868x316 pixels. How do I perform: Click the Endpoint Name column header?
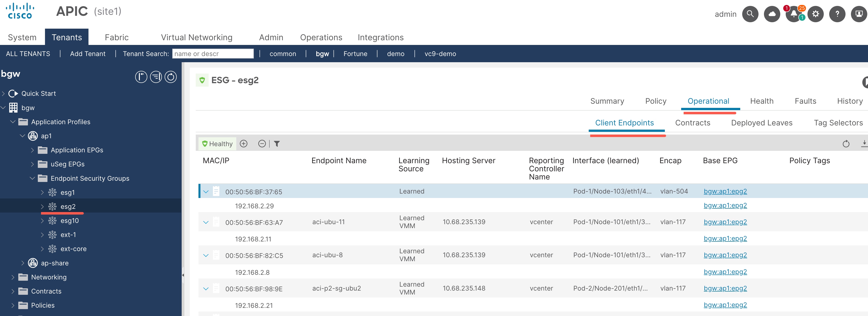tap(339, 160)
